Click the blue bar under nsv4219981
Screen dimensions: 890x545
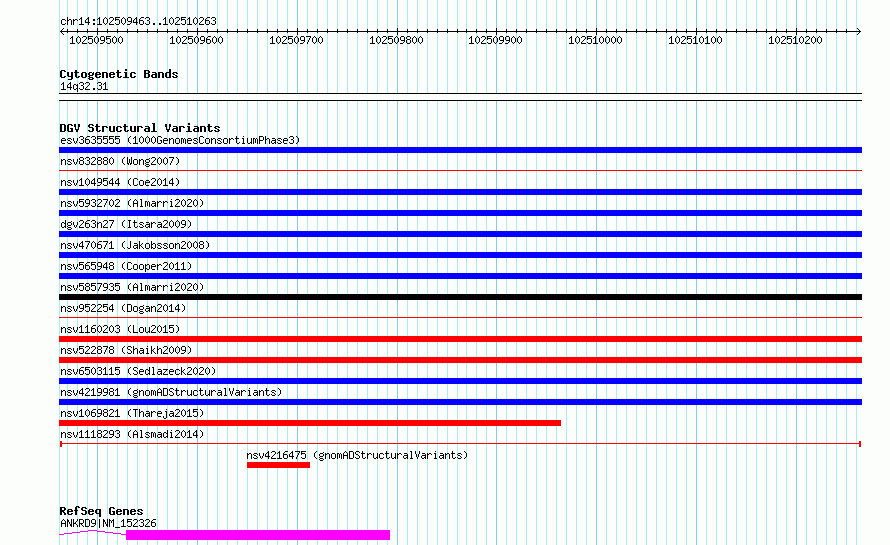tap(460, 402)
